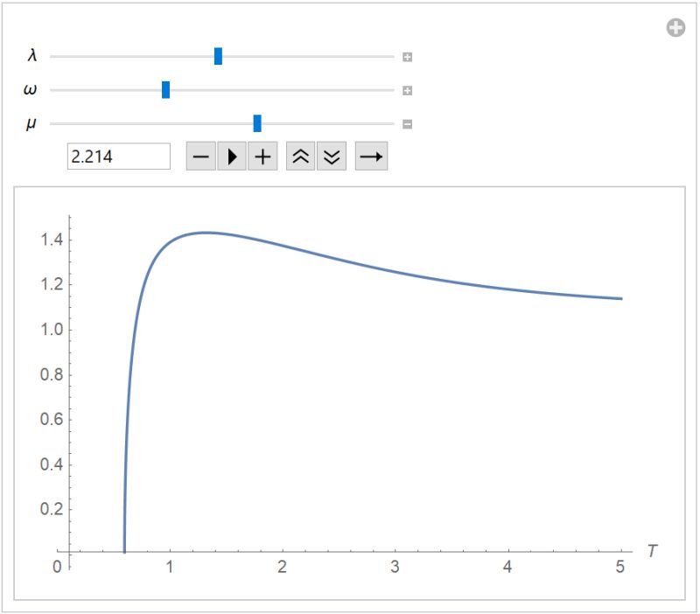Image resolution: width=700 pixels, height=614 pixels.
Task: Select the μ slider thumb
Action: pyautogui.click(x=256, y=121)
